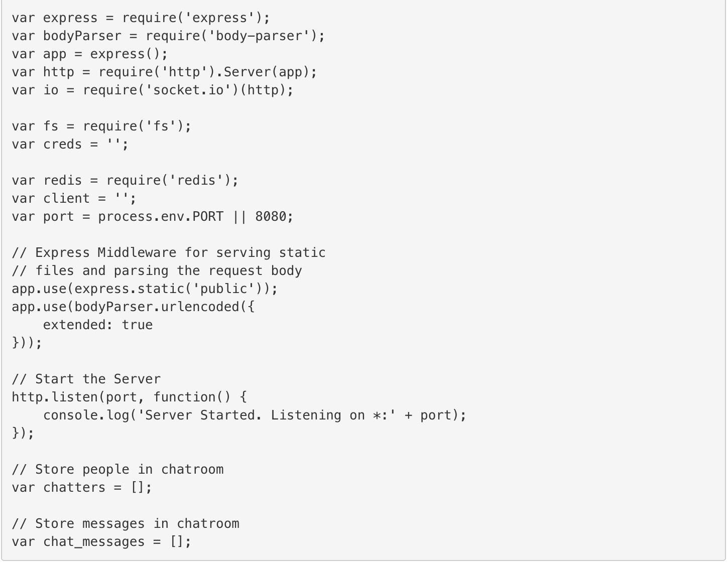Image resolution: width=728 pixels, height=564 pixels.
Task: Place cursor on 'var app = express();' line
Action: tap(90, 54)
